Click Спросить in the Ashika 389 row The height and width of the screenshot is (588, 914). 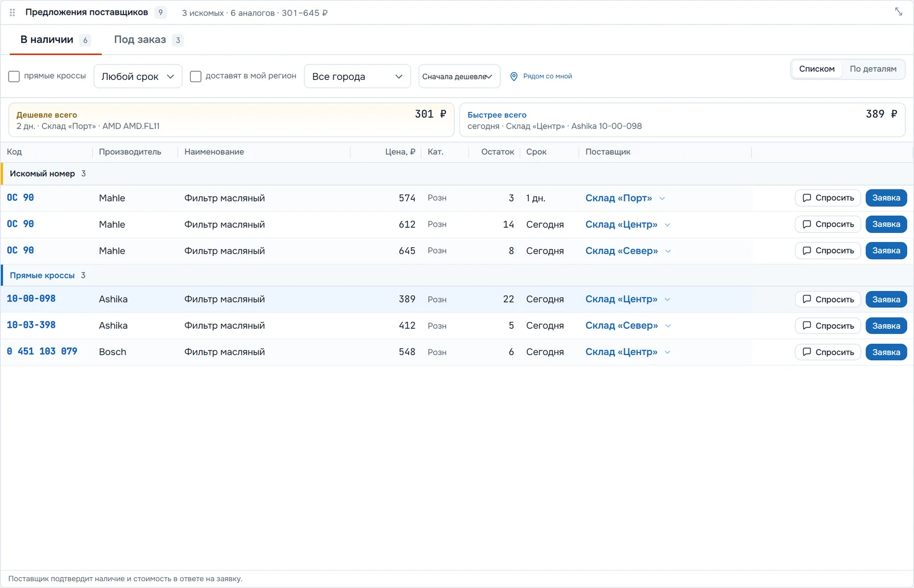pos(828,299)
